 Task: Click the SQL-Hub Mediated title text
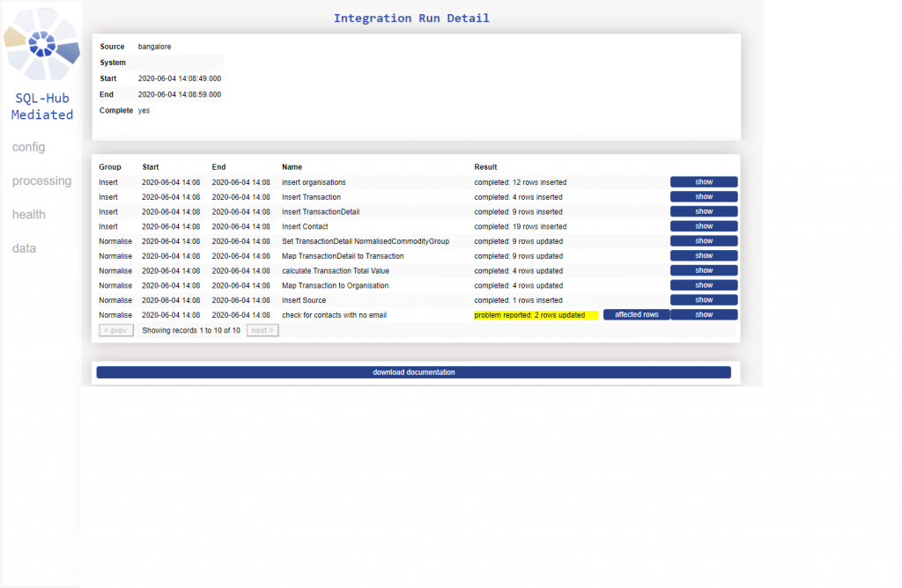[x=42, y=107]
